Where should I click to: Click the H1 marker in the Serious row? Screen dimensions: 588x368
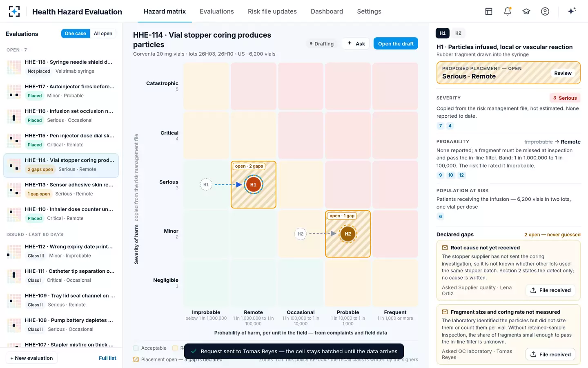(253, 185)
